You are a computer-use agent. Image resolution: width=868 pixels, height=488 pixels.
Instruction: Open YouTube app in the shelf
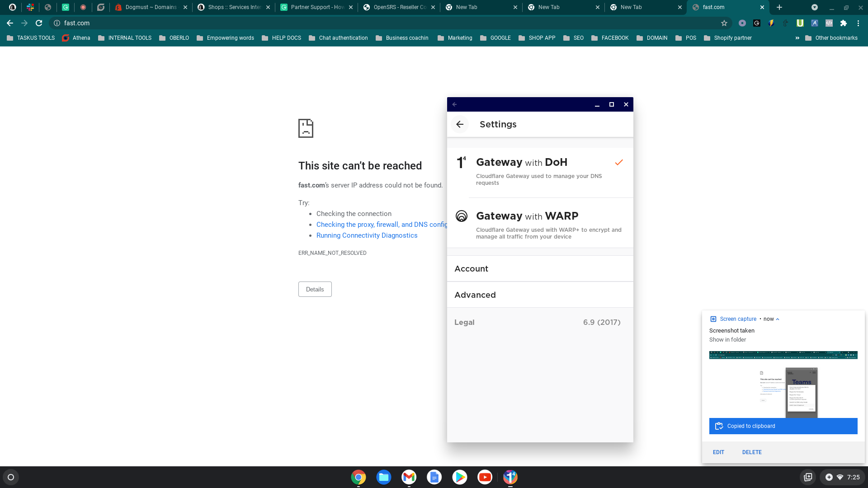click(x=485, y=477)
